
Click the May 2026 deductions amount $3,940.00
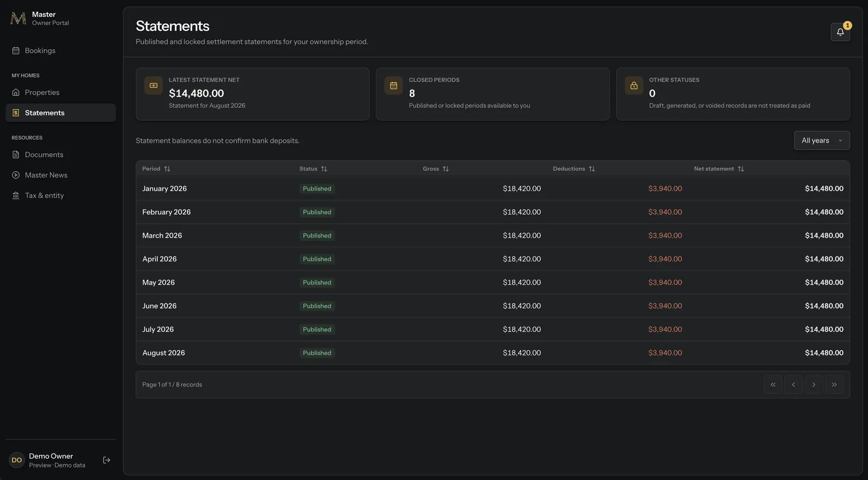tap(665, 283)
